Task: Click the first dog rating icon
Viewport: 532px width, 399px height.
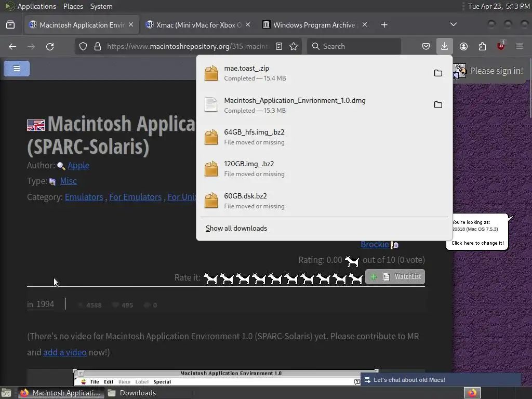Action: click(x=211, y=278)
